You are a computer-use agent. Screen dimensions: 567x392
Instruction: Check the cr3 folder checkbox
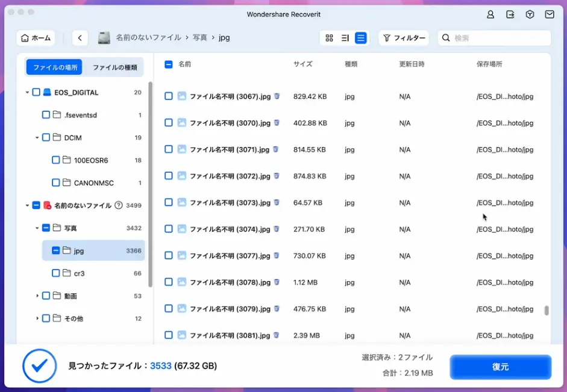click(x=55, y=273)
